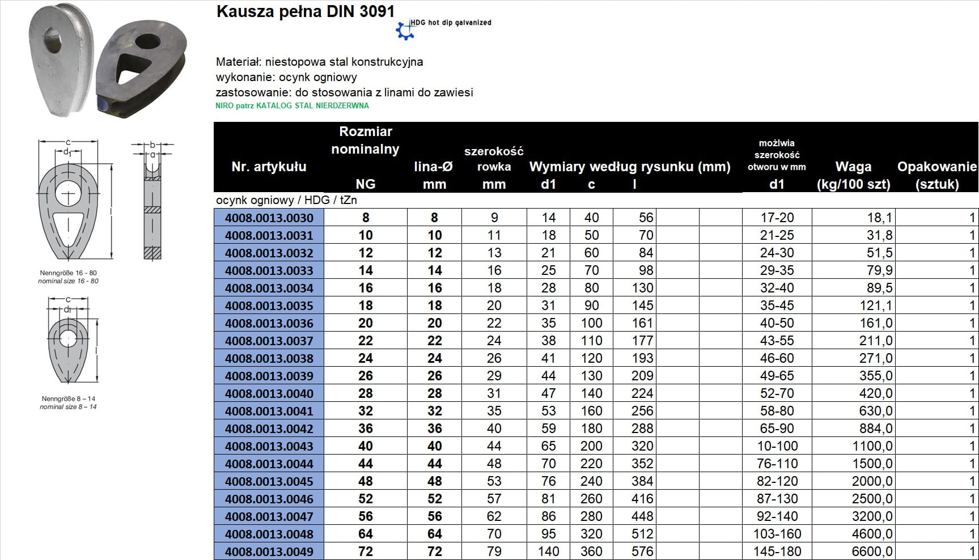Click the Kausza pełna DIN 3091 title
Screen dimensions: 979x560
point(306,12)
